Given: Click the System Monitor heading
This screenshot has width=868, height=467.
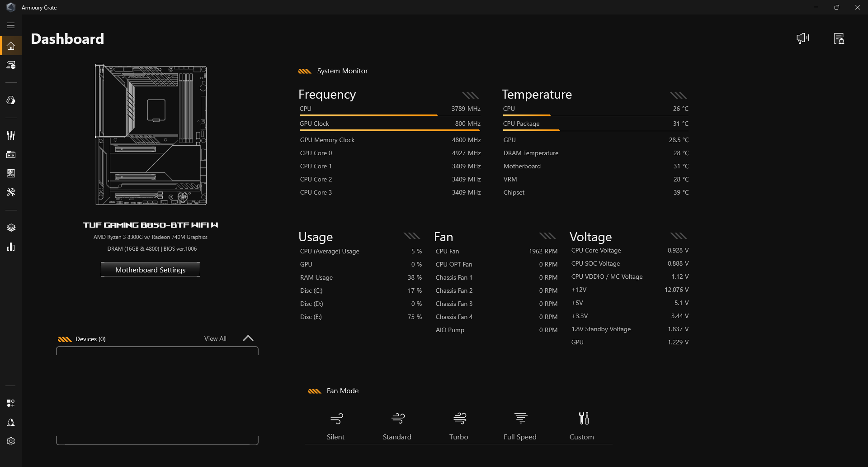Looking at the screenshot, I should coord(342,71).
